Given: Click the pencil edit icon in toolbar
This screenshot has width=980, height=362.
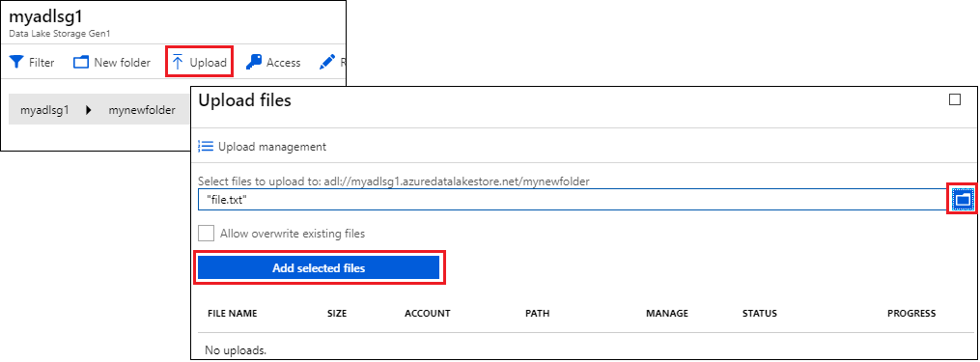Looking at the screenshot, I should tap(327, 63).
